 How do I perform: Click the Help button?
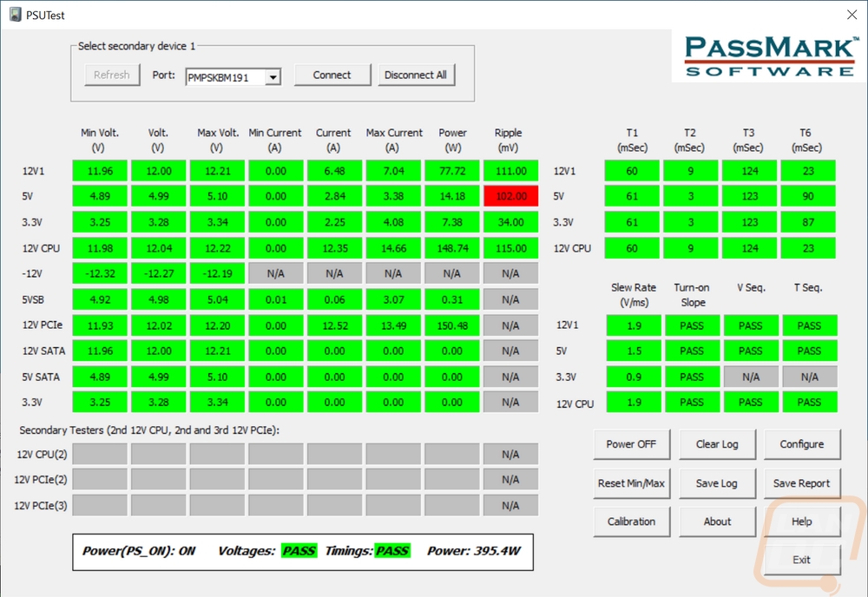tap(802, 522)
